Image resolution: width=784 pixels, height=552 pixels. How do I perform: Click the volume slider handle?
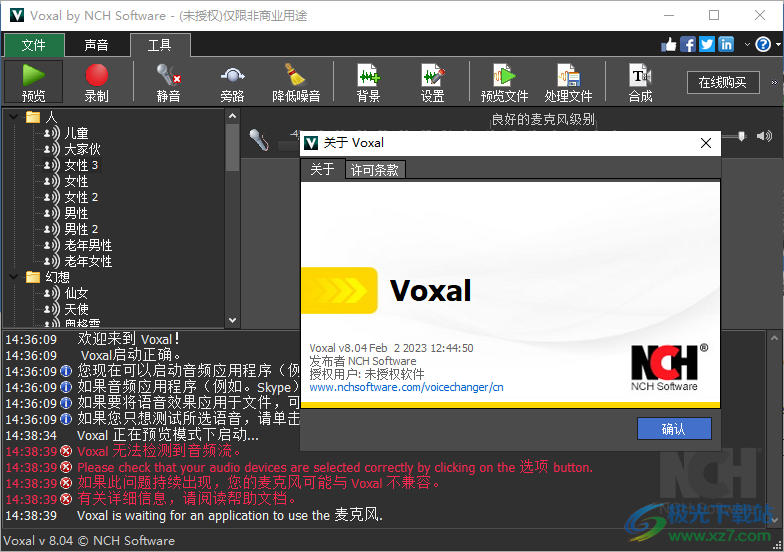742,136
